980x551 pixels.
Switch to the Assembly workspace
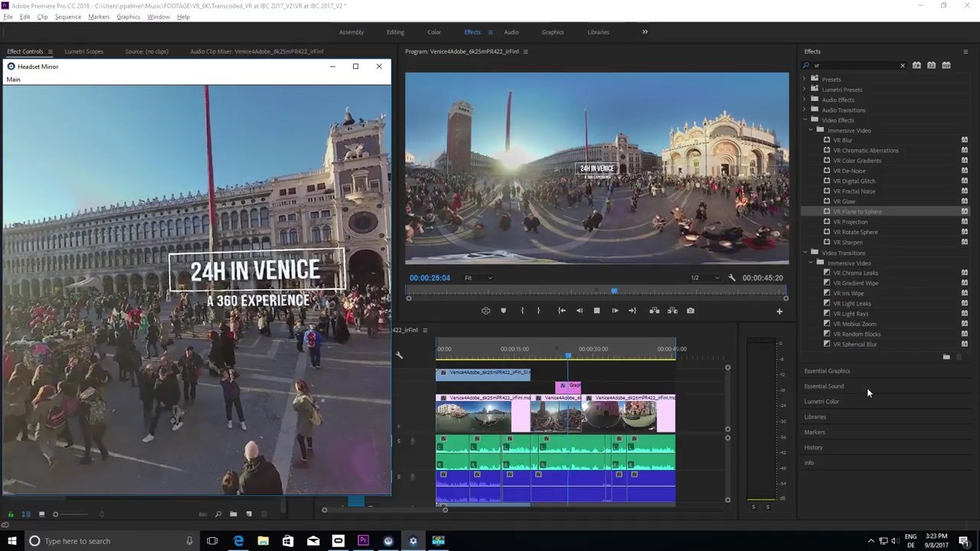coord(351,32)
